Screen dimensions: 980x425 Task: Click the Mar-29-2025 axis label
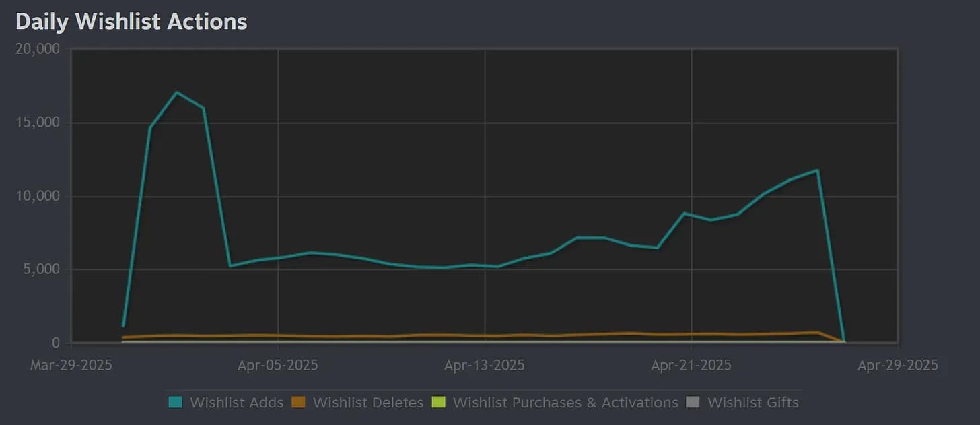click(71, 365)
